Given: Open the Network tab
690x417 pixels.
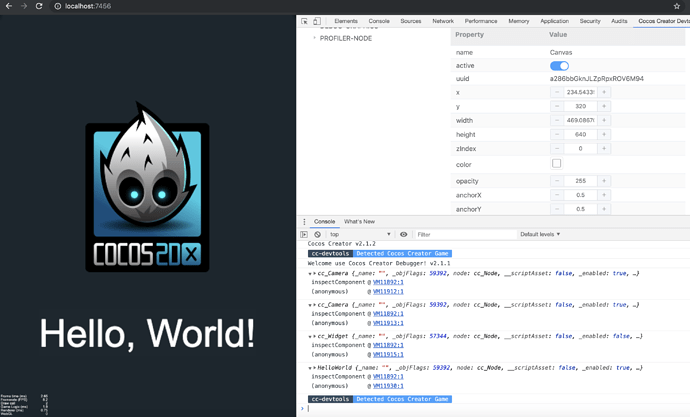Looking at the screenshot, I should click(x=443, y=21).
